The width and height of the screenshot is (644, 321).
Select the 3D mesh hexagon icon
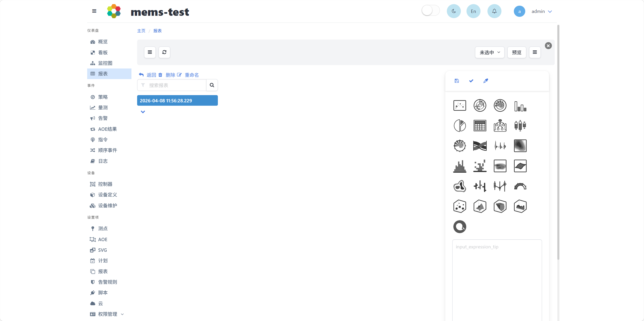coord(500,206)
